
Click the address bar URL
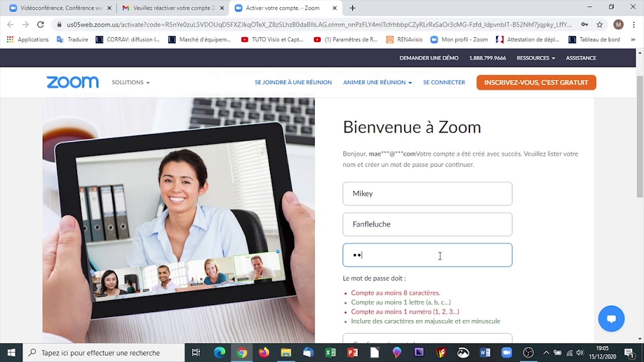click(x=319, y=24)
